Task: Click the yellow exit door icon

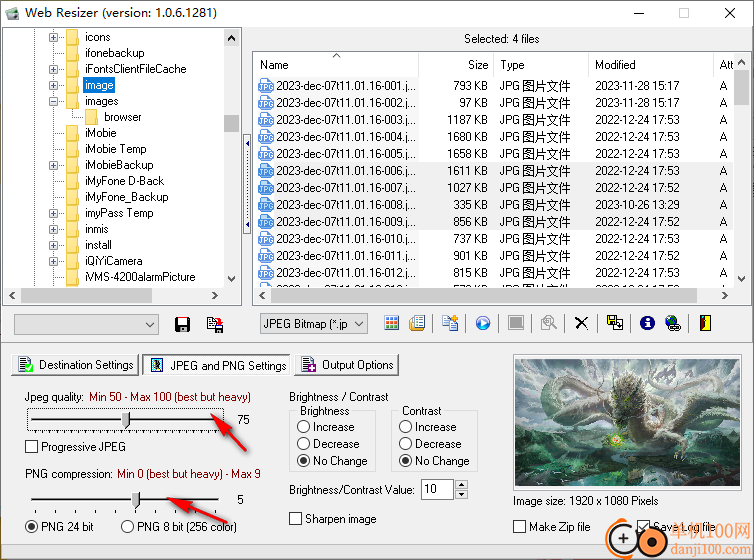Action: pyautogui.click(x=705, y=323)
